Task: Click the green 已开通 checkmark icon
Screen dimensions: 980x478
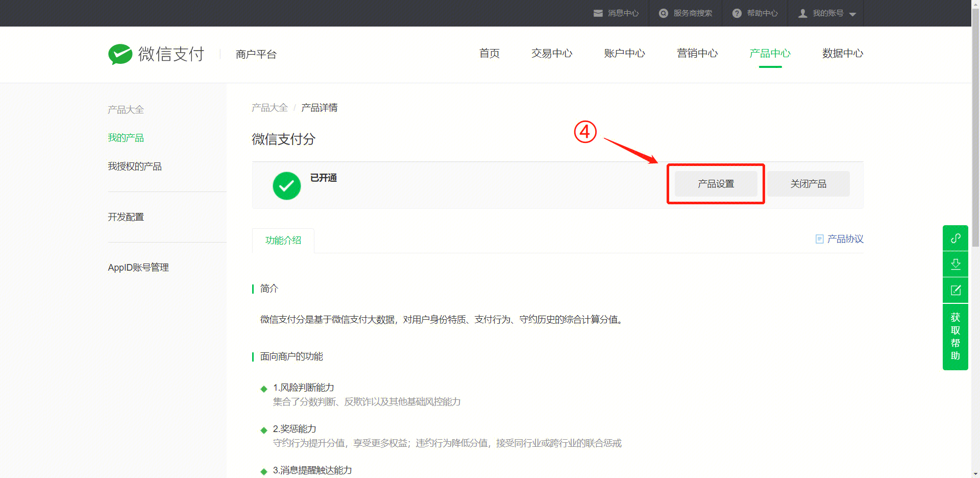Action: [287, 185]
